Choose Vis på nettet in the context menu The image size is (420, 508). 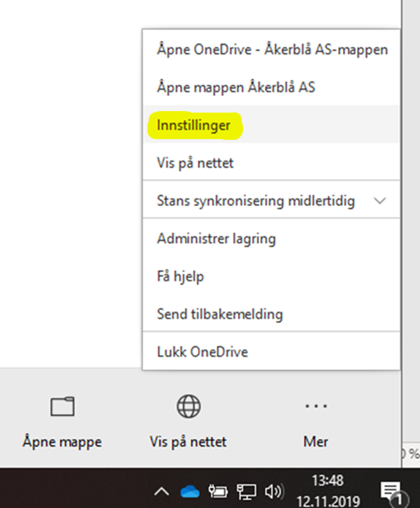pyautogui.click(x=195, y=162)
